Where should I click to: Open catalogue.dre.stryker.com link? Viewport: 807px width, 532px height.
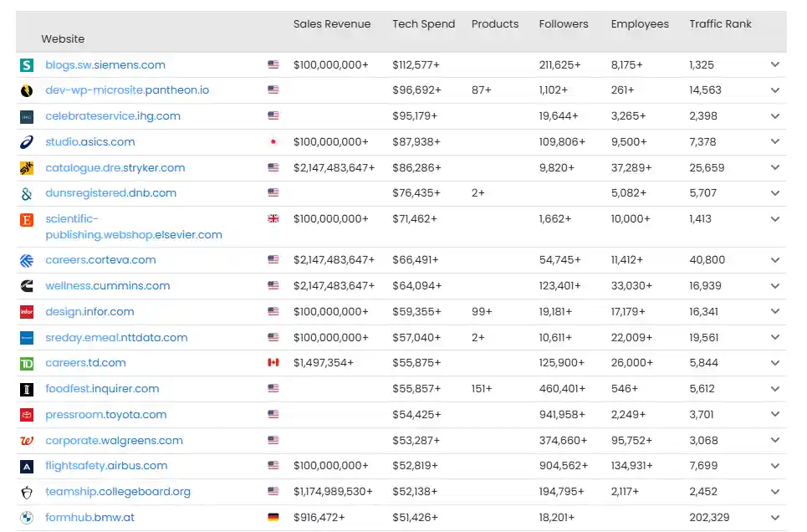115,168
